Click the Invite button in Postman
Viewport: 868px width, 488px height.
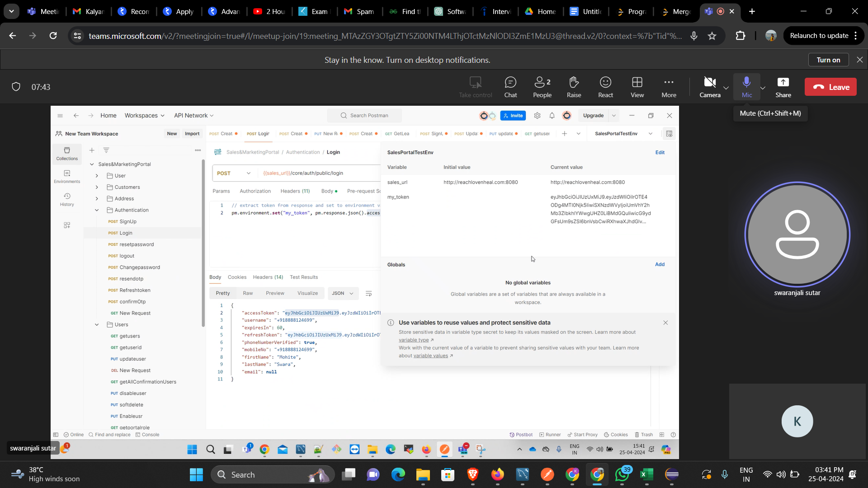(x=513, y=116)
